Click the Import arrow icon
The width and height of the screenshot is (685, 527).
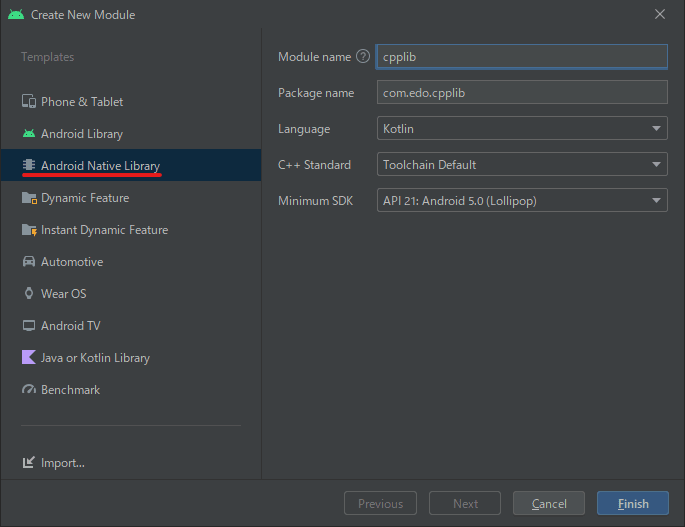(x=29, y=462)
